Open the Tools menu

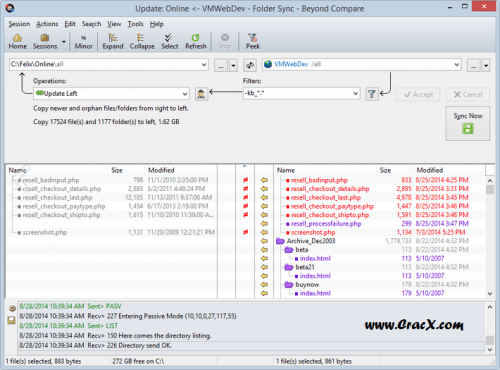coord(135,24)
